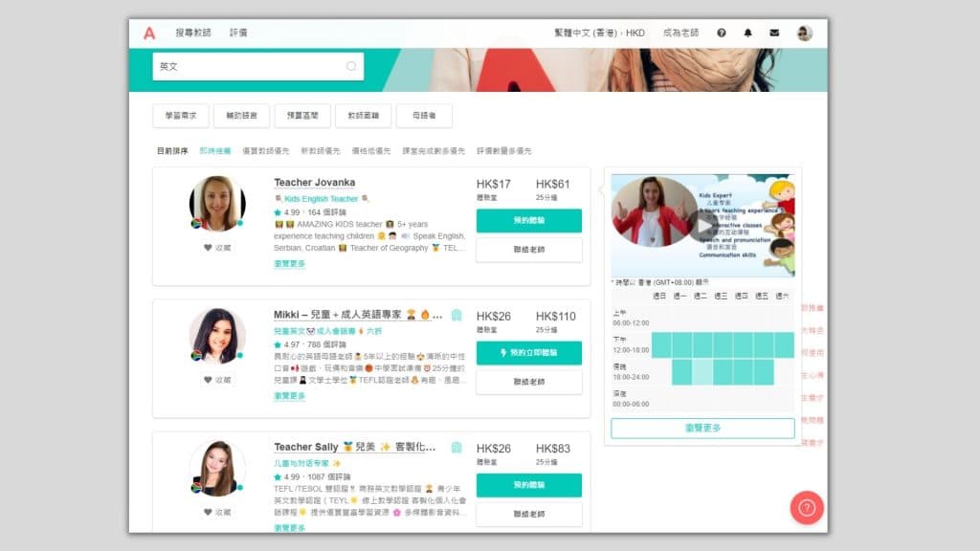Open the user profile avatar menu
Screen dimensions: 980x551
804,33
